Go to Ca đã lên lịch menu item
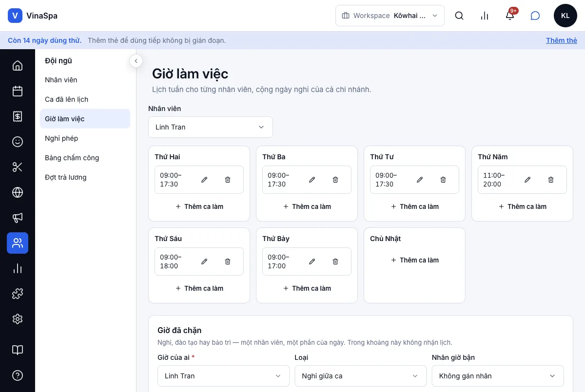The image size is (585, 392). pos(85,99)
